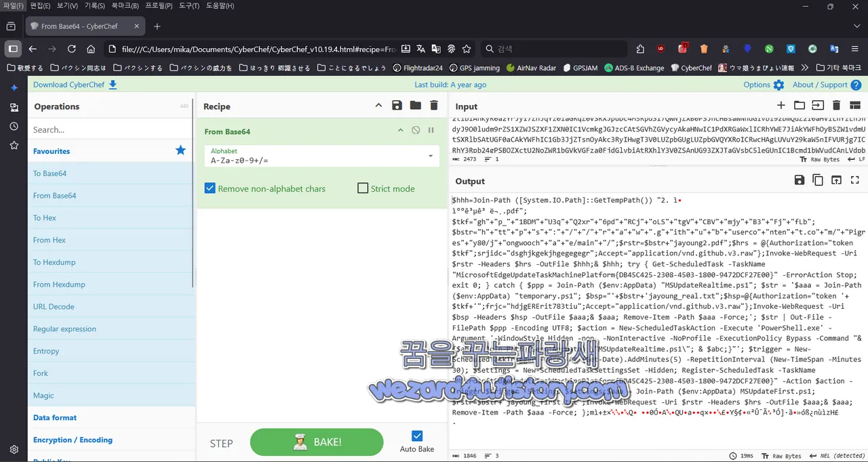The image size is (868, 462).
Task: Select the Fork operation
Action: [x=111, y=373]
